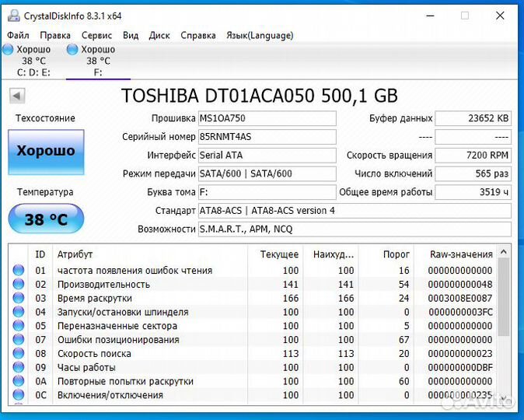The height and width of the screenshot is (420, 524).
Task: Click the Режим передачи field SATA/600
Action: [267, 174]
